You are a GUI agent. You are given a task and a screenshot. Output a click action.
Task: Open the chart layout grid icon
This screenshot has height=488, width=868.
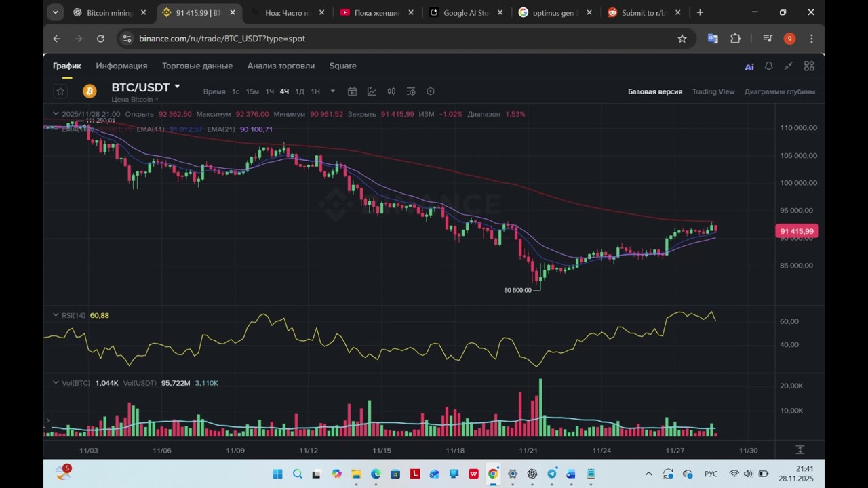coord(809,66)
